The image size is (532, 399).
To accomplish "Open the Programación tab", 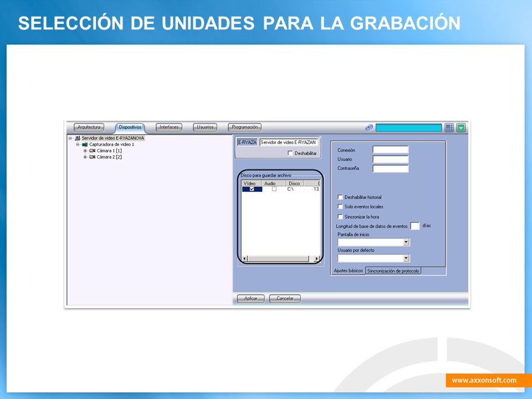I will click(244, 127).
